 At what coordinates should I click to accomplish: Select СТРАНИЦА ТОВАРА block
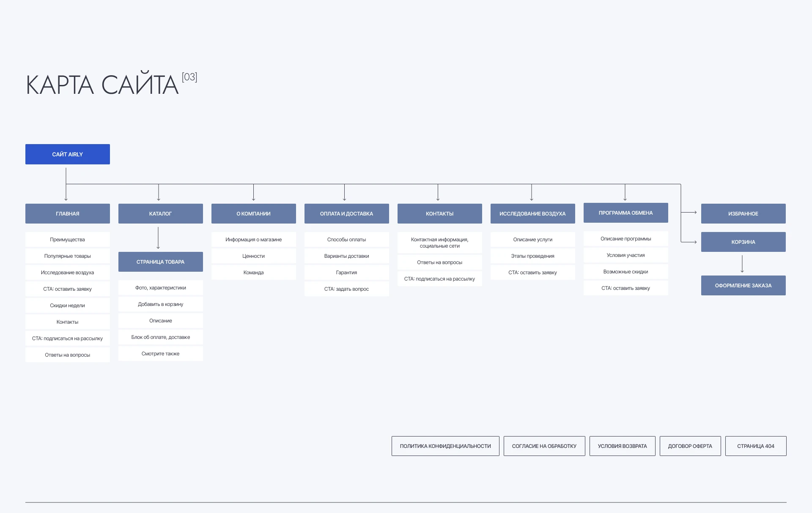click(161, 262)
